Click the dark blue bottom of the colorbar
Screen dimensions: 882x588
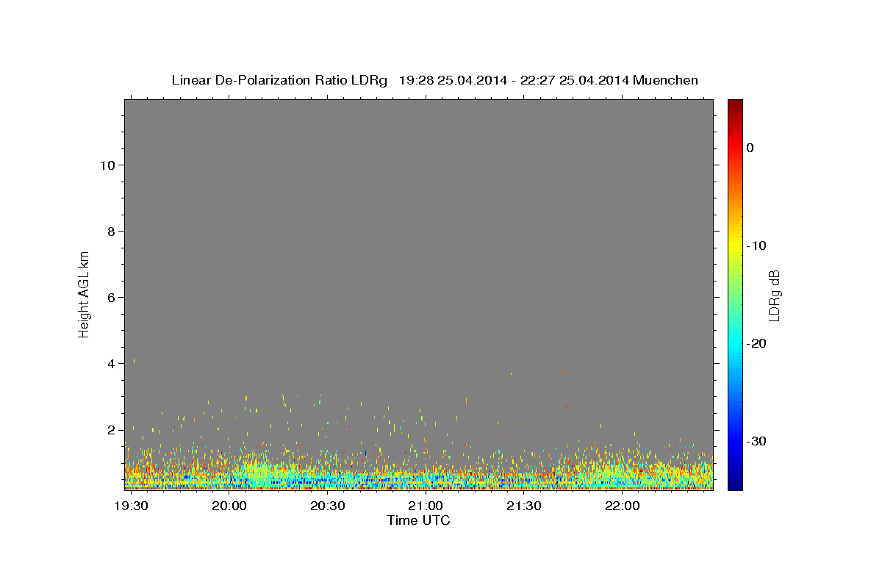point(735,484)
